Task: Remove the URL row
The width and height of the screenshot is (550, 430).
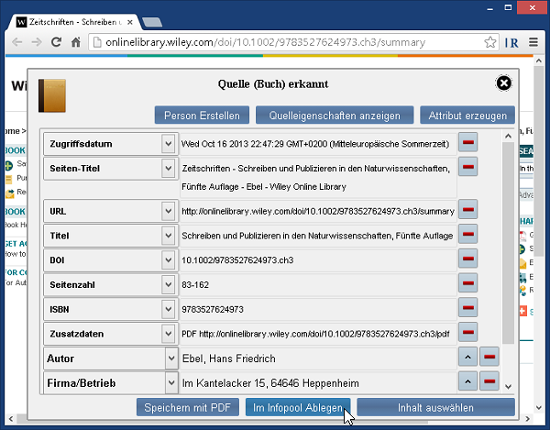Action: [x=468, y=210]
